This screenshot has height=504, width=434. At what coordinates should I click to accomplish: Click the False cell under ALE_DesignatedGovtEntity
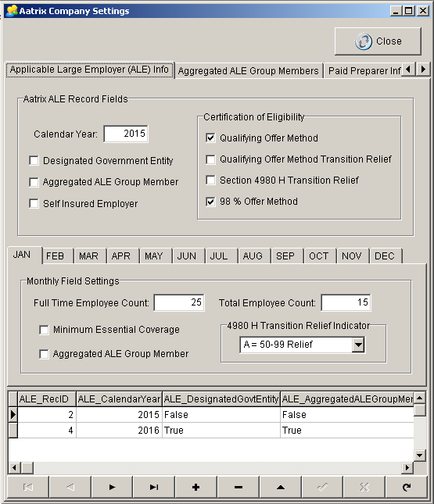[221, 415]
